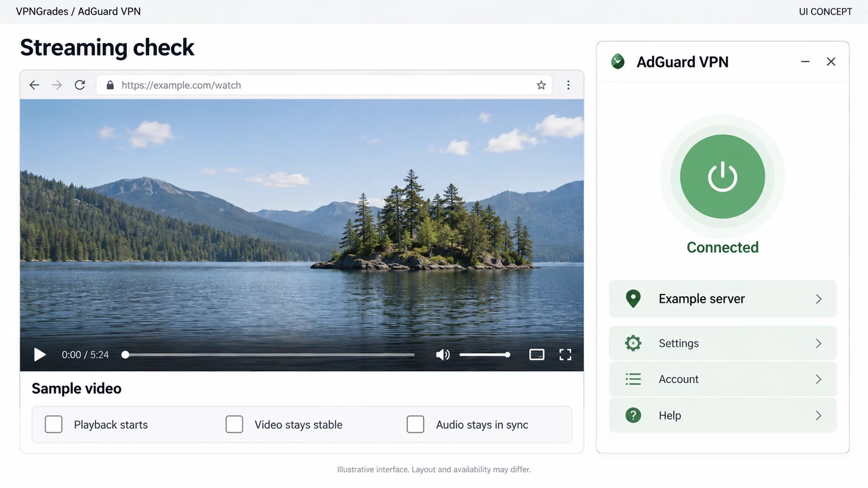Screen dimensions: 868x488
Task: Click the Settings gear icon
Action: pyautogui.click(x=633, y=343)
